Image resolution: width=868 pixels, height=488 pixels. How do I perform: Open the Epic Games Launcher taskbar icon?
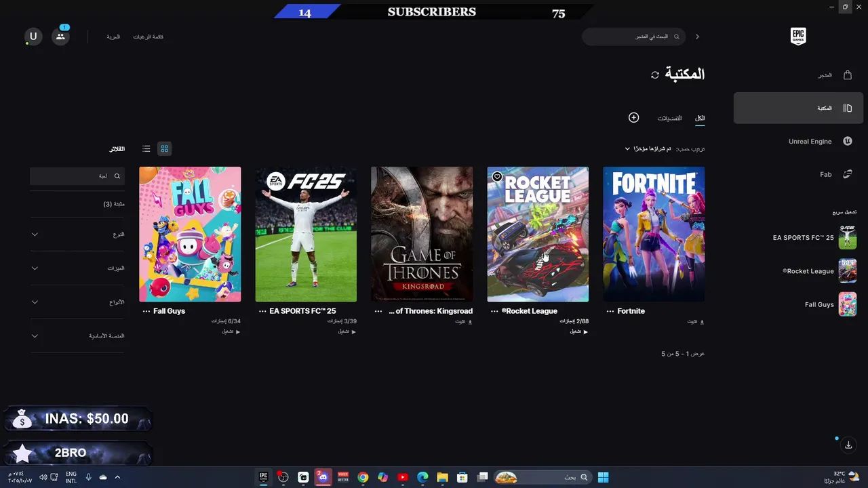coord(264,477)
